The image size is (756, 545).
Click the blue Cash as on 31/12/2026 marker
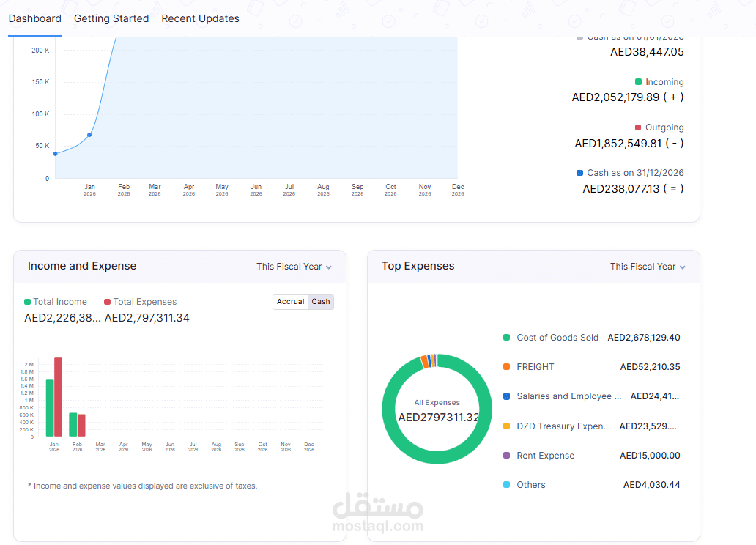coord(579,173)
